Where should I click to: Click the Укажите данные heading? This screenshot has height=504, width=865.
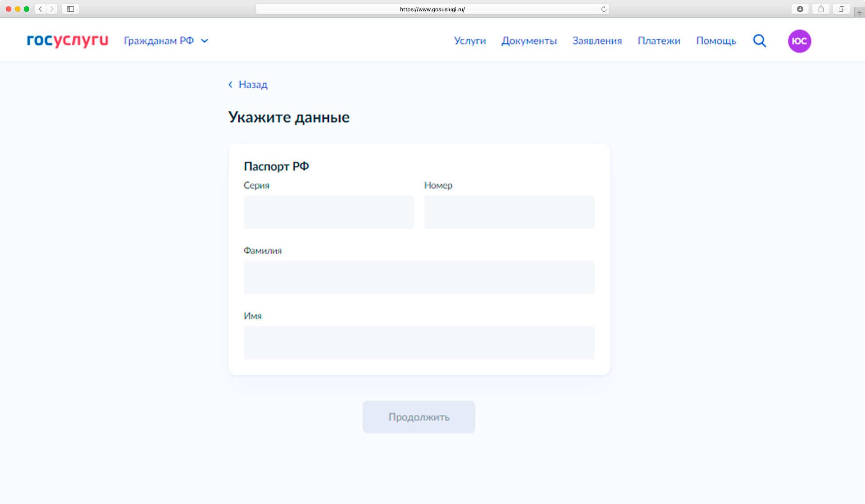(x=289, y=118)
